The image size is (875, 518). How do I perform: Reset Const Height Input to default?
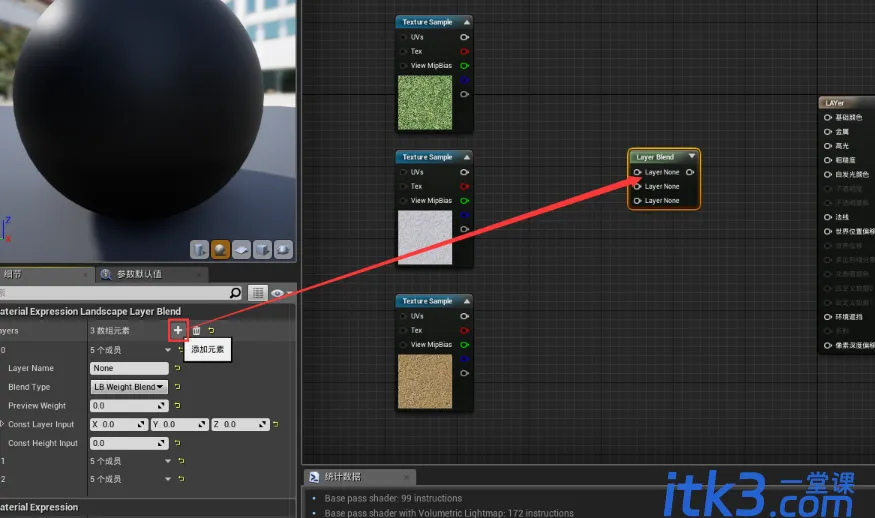tap(177, 443)
